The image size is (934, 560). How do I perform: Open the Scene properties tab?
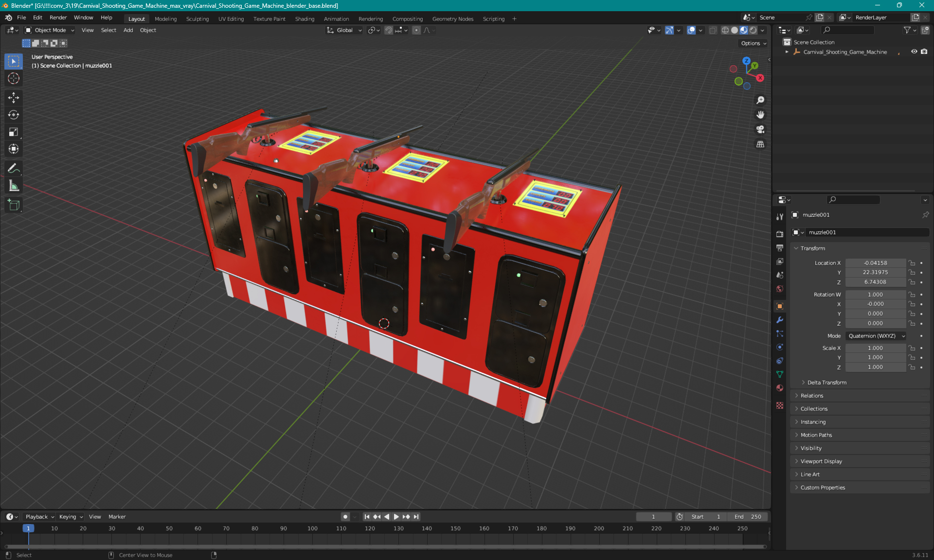780,275
